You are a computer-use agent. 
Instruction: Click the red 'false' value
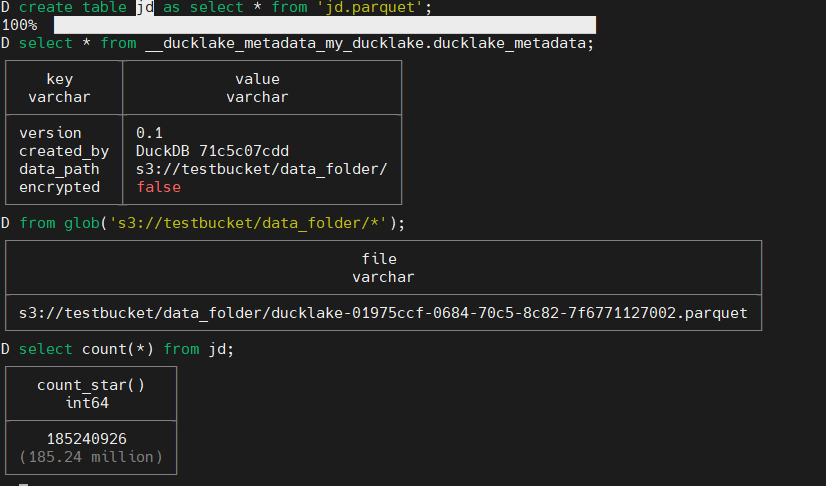(159, 187)
